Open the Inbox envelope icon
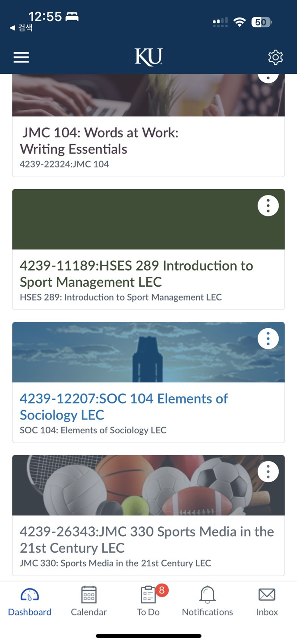This screenshot has width=297, height=644. 267,595
